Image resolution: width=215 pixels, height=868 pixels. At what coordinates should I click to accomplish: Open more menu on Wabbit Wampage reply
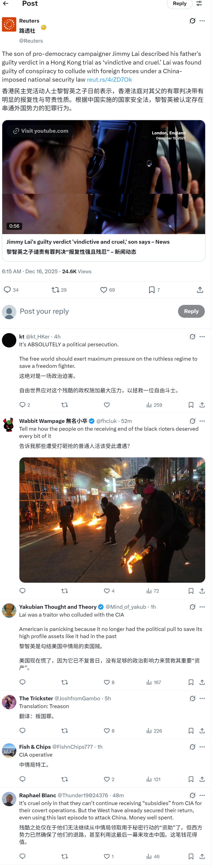(205, 427)
